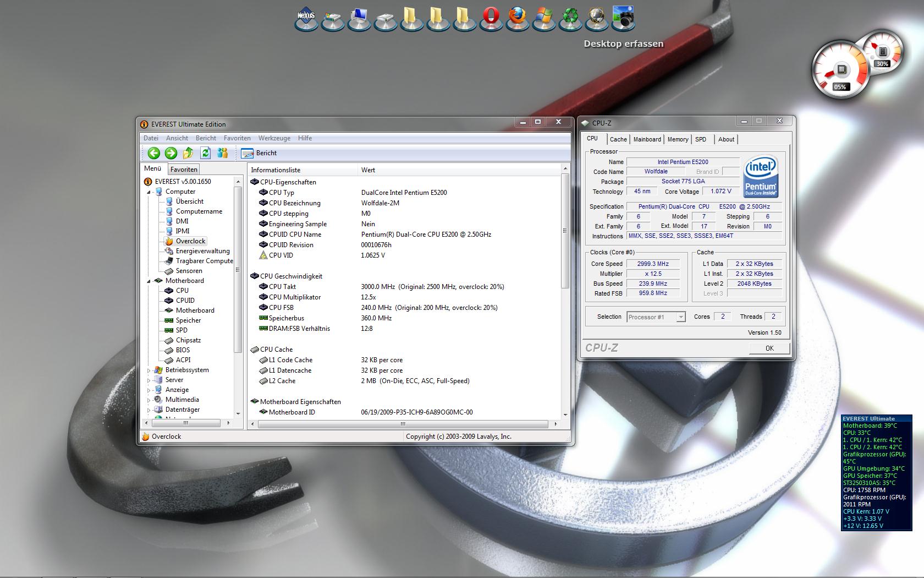Select the CPU Takt row
The height and width of the screenshot is (578, 924).
coord(405,287)
